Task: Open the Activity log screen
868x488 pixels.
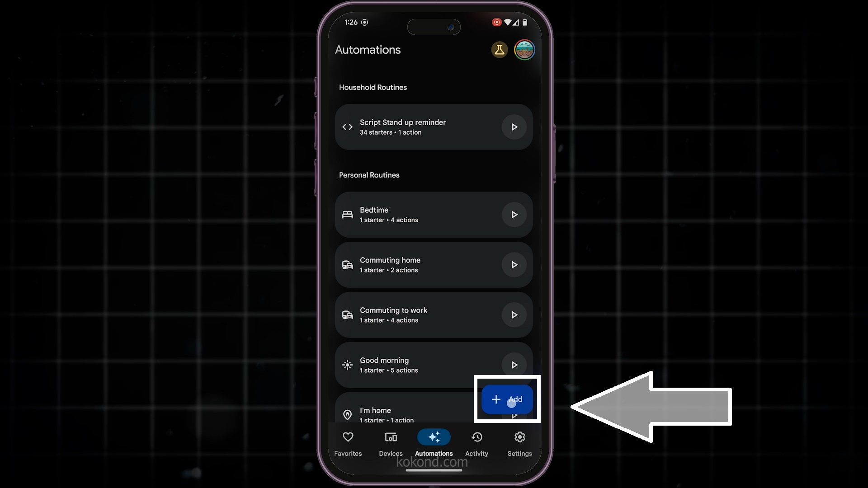Action: [476, 444]
